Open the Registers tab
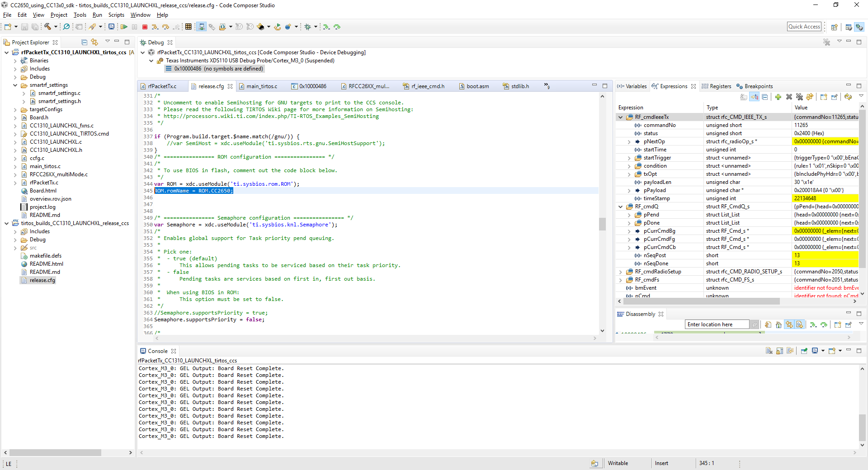Viewport: 868px width, 470px height. pyautogui.click(x=716, y=86)
